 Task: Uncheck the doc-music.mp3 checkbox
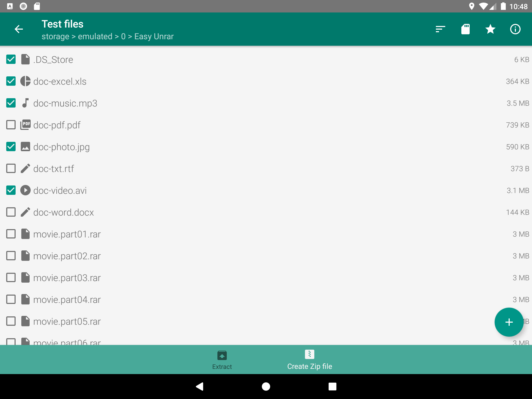click(11, 103)
